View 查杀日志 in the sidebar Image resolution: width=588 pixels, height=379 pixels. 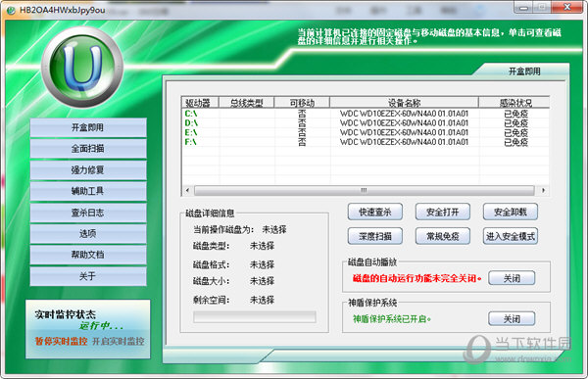pos(88,213)
